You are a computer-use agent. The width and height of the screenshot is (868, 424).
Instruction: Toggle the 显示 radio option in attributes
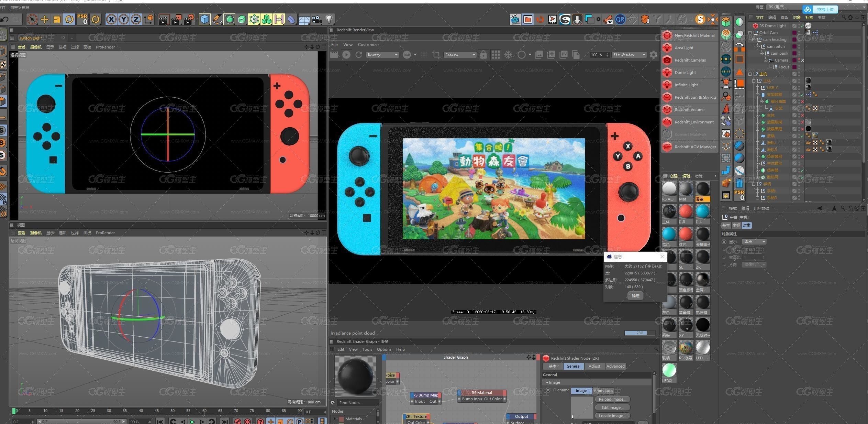click(x=724, y=242)
